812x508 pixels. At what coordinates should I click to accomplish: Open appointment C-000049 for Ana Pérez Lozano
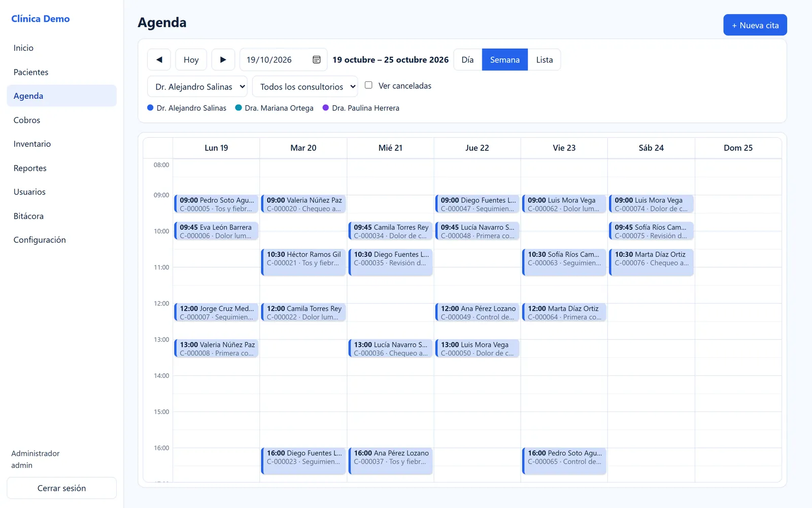[478, 312]
